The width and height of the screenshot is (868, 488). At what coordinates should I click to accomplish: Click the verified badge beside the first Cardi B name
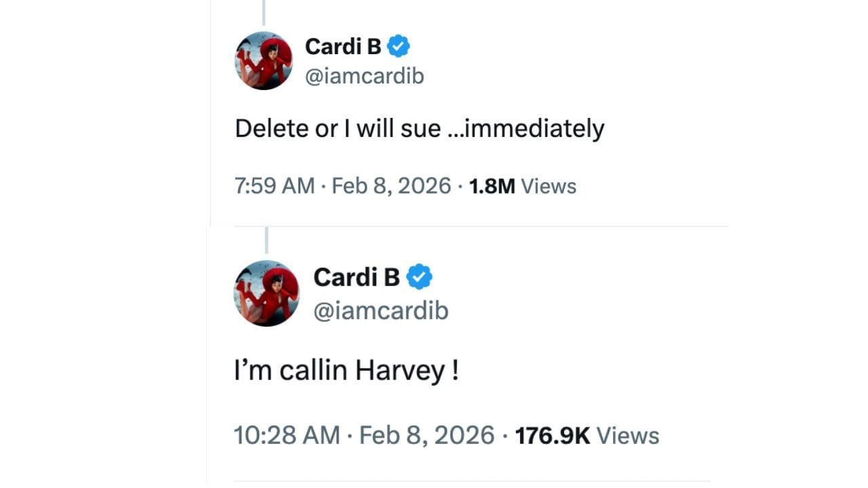tap(399, 45)
